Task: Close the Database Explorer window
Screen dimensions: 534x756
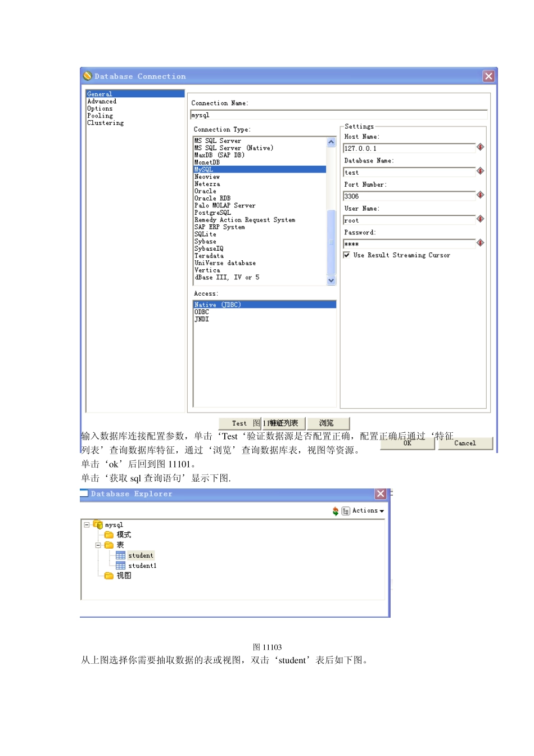Action: coord(381,494)
